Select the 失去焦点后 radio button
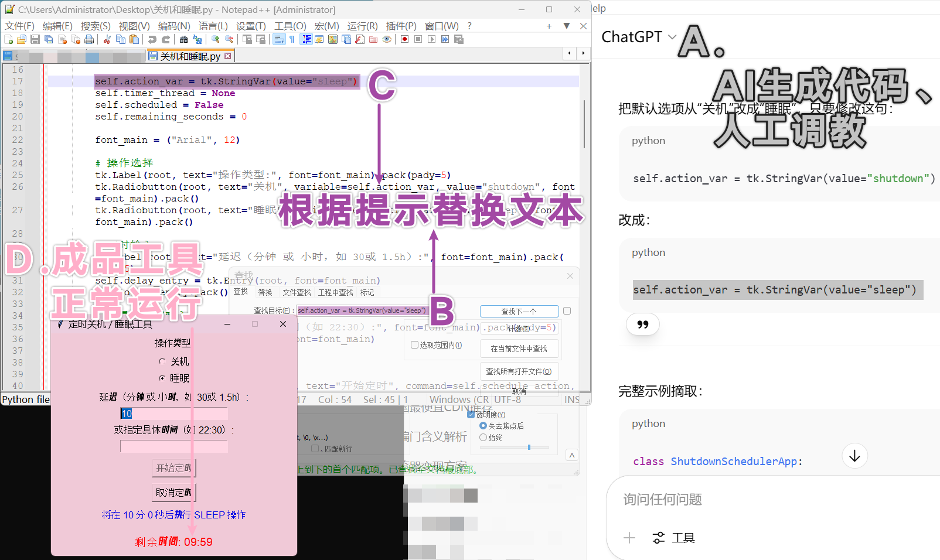 [x=483, y=426]
